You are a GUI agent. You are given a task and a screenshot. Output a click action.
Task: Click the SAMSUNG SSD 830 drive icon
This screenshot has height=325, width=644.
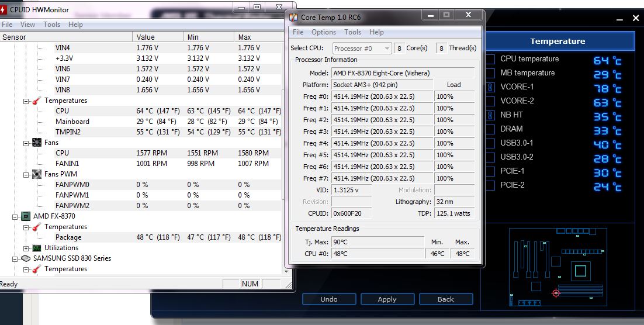[26, 258]
